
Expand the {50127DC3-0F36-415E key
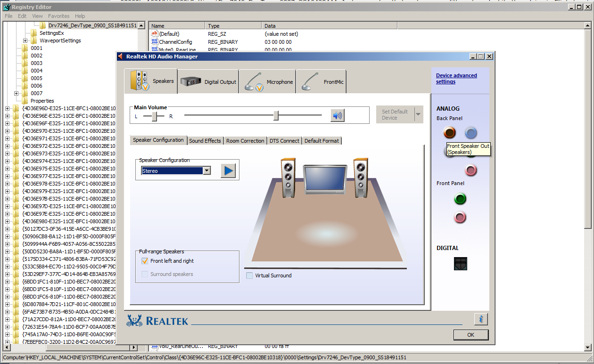pyautogui.click(x=7, y=229)
